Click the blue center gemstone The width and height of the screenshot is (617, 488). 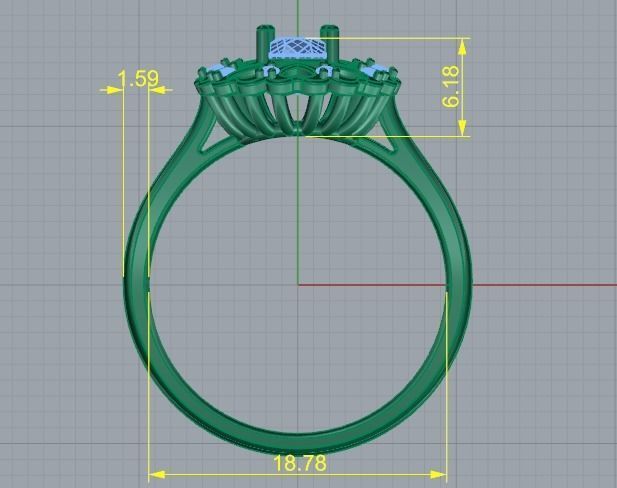coord(296,48)
